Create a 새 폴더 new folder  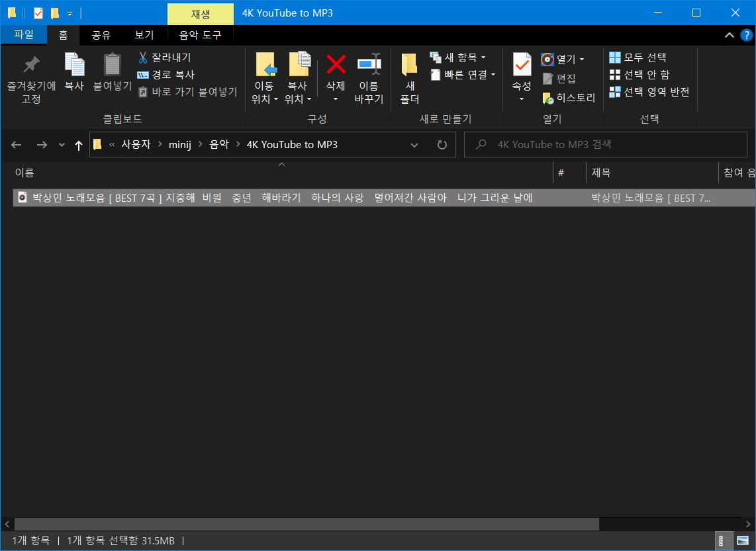tap(409, 78)
